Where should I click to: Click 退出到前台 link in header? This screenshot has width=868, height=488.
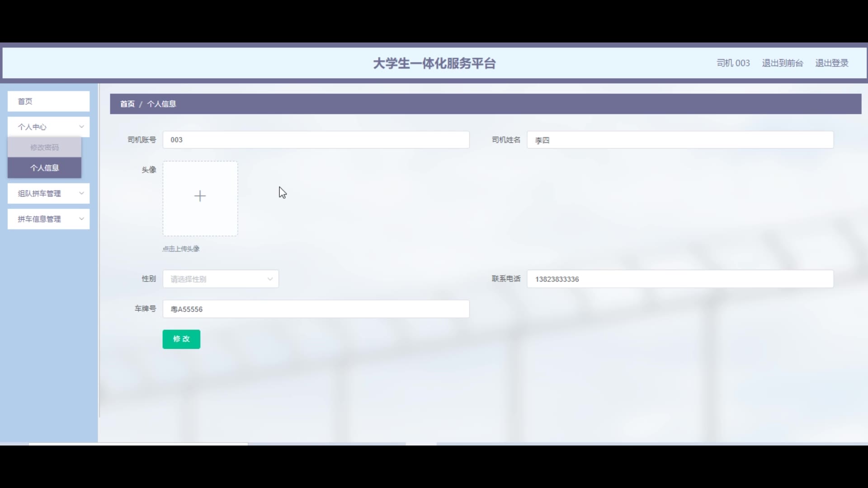tap(782, 63)
